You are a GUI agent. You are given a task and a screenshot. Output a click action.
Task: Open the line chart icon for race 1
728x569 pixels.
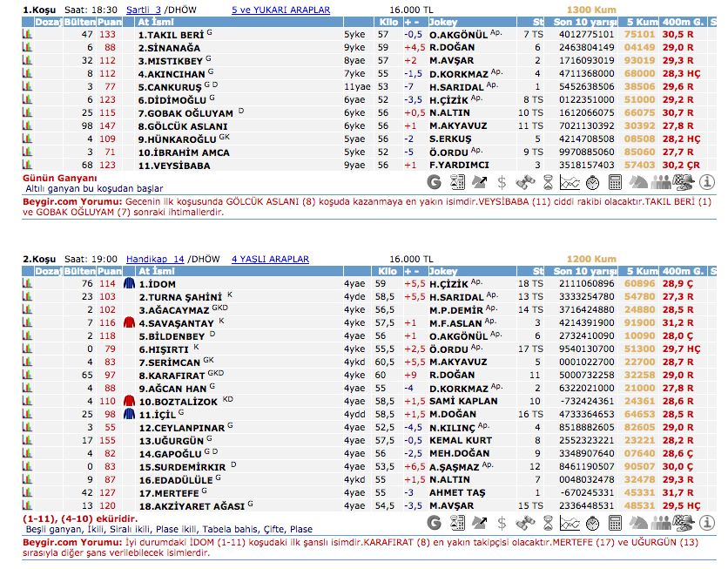pos(570,182)
